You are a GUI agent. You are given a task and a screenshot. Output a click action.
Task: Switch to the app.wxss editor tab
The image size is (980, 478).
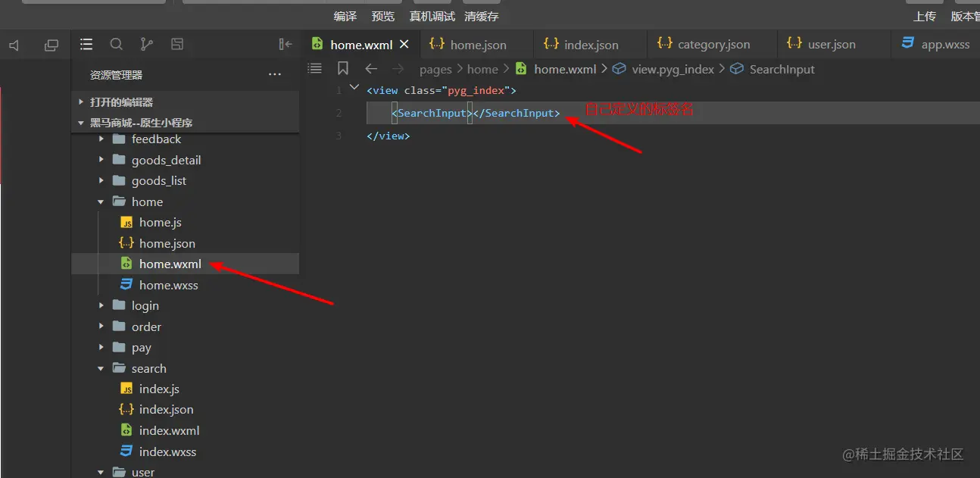click(936, 45)
